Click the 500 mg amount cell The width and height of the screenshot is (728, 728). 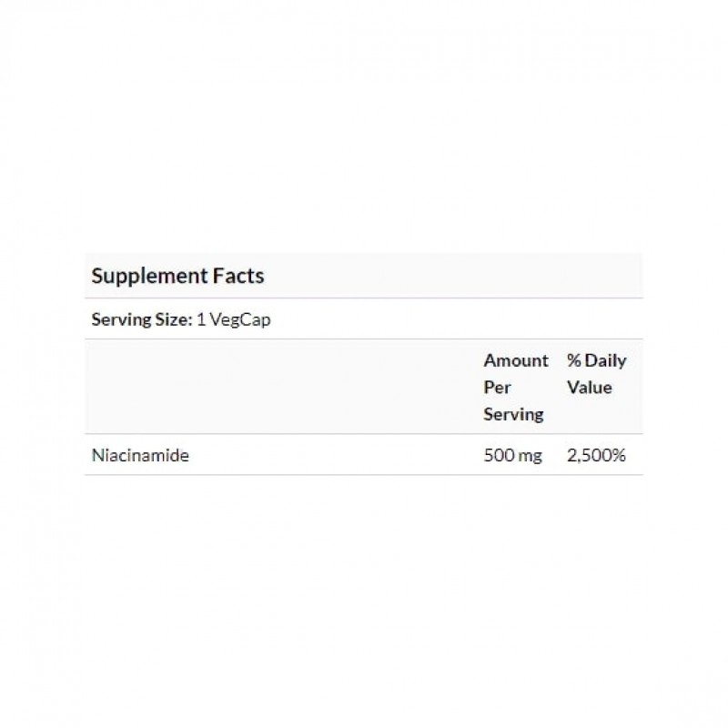point(512,456)
